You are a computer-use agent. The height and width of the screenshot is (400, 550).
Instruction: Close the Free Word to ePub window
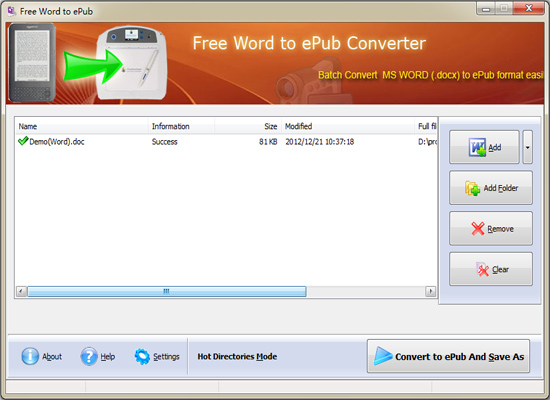[529, 8]
